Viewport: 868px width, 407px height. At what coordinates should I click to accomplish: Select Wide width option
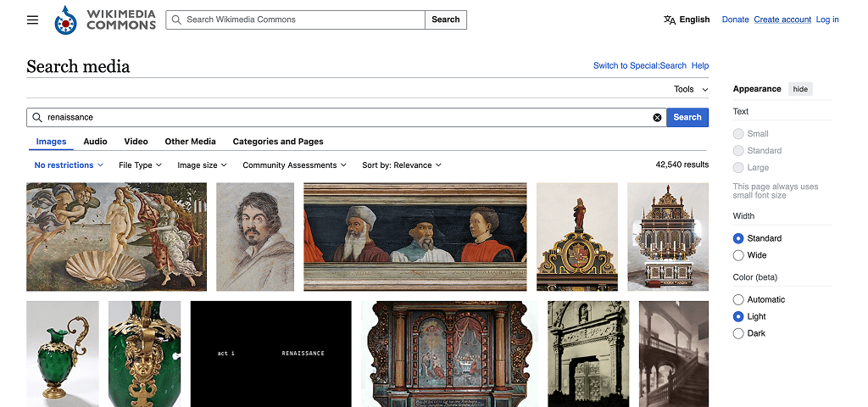[x=738, y=255]
